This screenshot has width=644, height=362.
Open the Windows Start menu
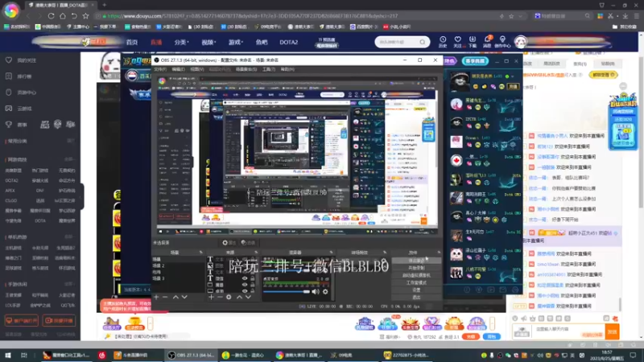click(7, 355)
